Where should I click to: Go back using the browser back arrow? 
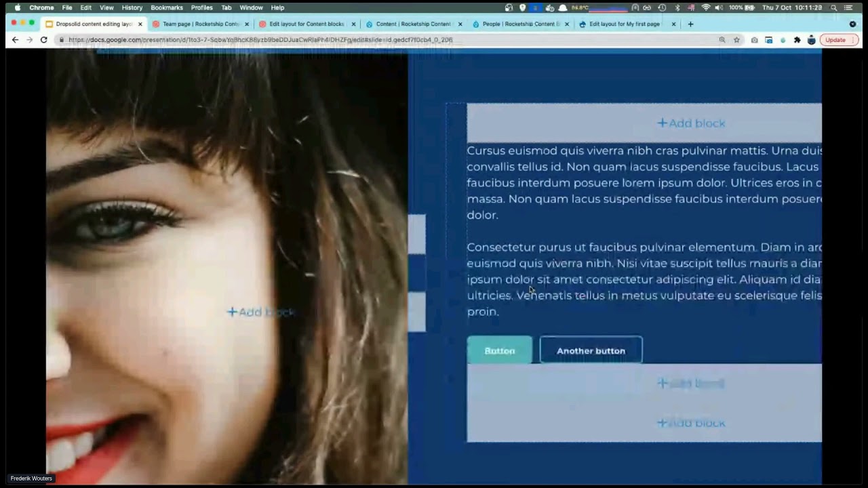click(x=15, y=40)
